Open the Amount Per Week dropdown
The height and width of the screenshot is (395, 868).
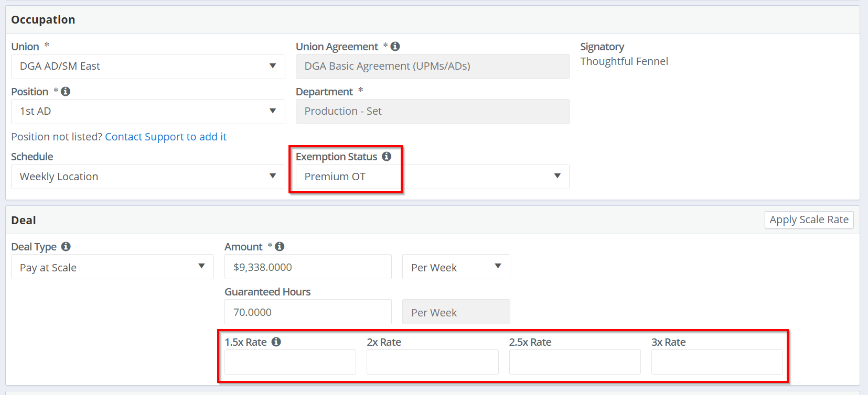tap(456, 267)
